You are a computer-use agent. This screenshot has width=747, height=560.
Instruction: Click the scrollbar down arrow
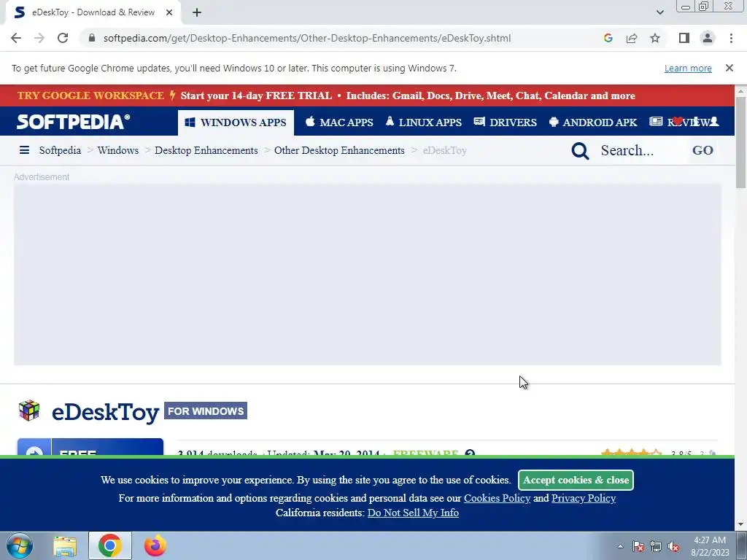(x=741, y=525)
